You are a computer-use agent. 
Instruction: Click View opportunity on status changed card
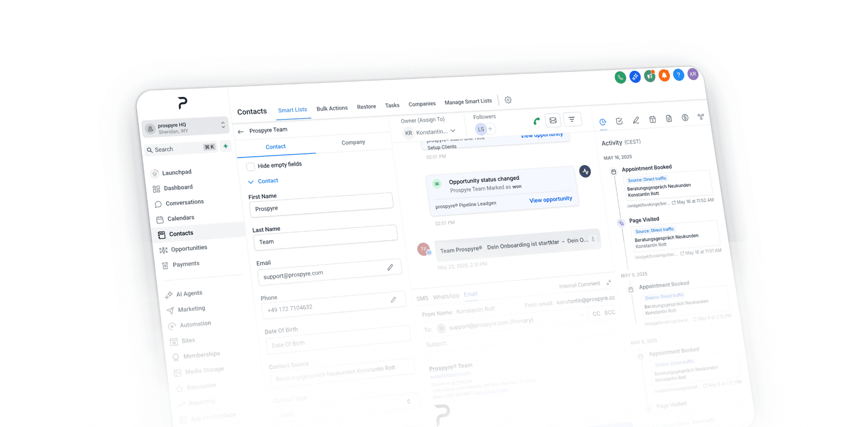click(x=550, y=200)
